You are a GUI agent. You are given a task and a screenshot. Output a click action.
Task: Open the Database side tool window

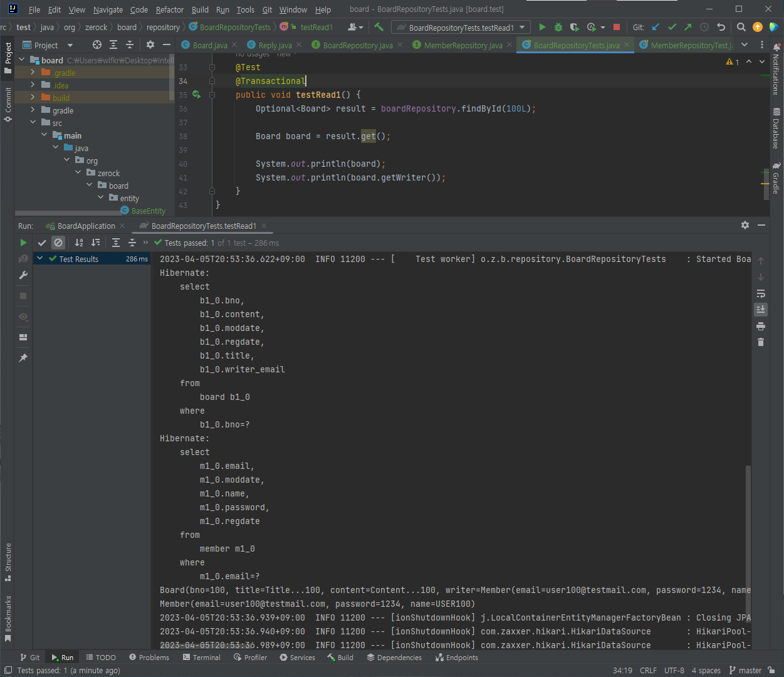[776, 128]
